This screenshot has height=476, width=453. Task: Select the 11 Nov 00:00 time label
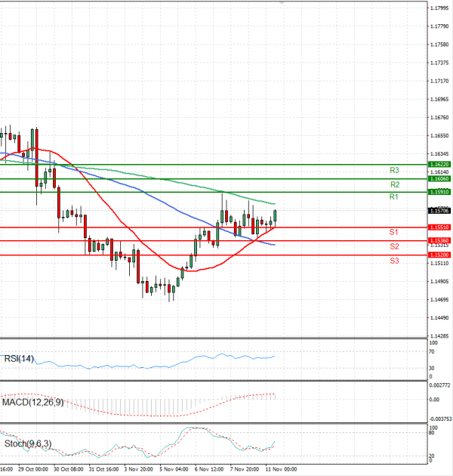(x=282, y=469)
